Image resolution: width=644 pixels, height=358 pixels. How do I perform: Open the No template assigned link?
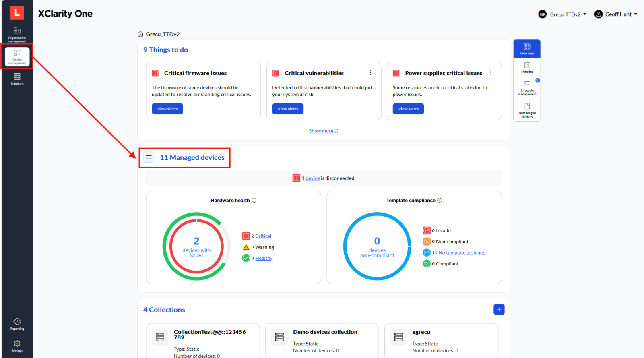point(462,252)
